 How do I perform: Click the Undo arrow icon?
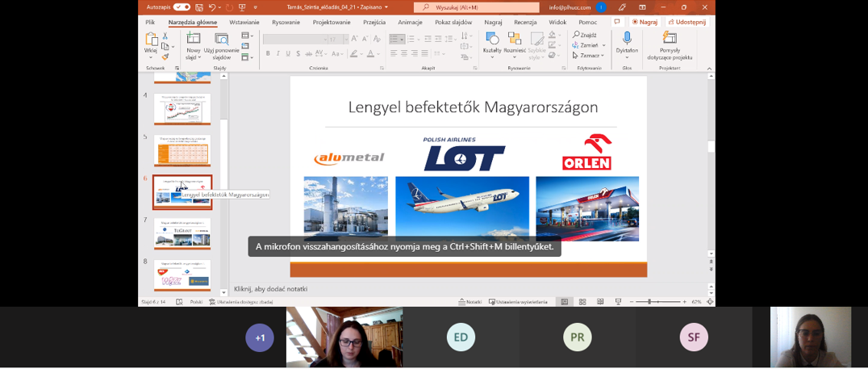click(213, 7)
